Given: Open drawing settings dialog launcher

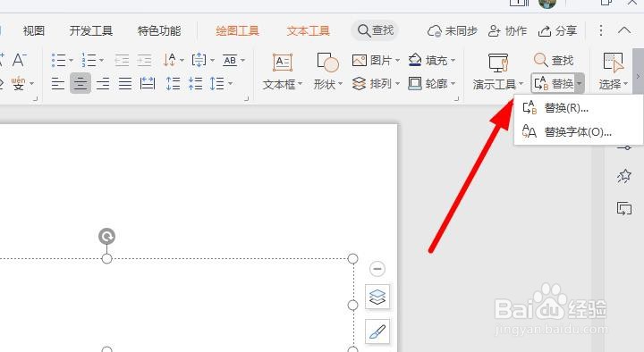Looking at the screenshot, I should pyautogui.click(x=456, y=98).
